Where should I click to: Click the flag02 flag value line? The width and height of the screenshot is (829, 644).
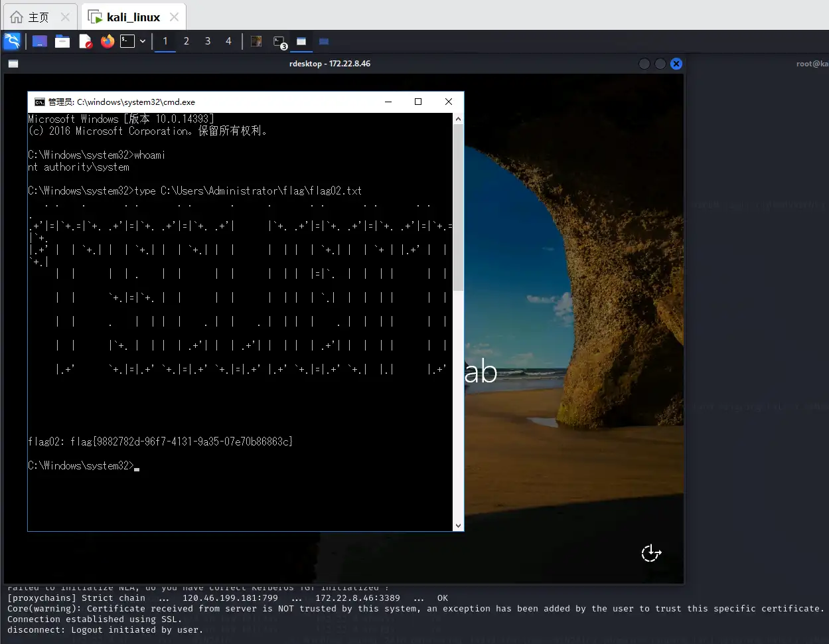point(160,442)
